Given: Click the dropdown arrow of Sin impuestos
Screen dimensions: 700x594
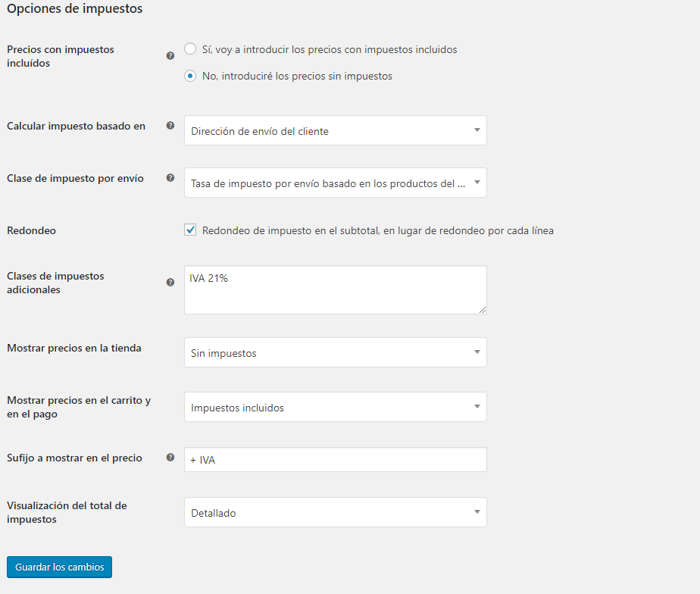Looking at the screenshot, I should tap(477, 352).
